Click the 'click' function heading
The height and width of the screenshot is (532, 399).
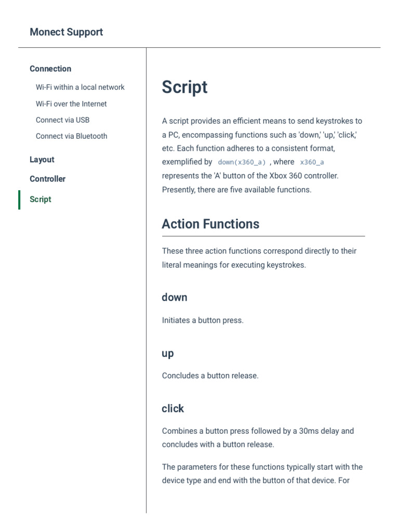pyautogui.click(x=172, y=408)
